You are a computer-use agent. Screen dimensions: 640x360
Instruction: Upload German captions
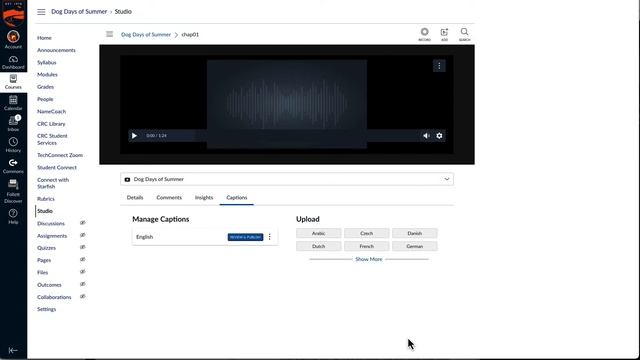pyautogui.click(x=414, y=247)
